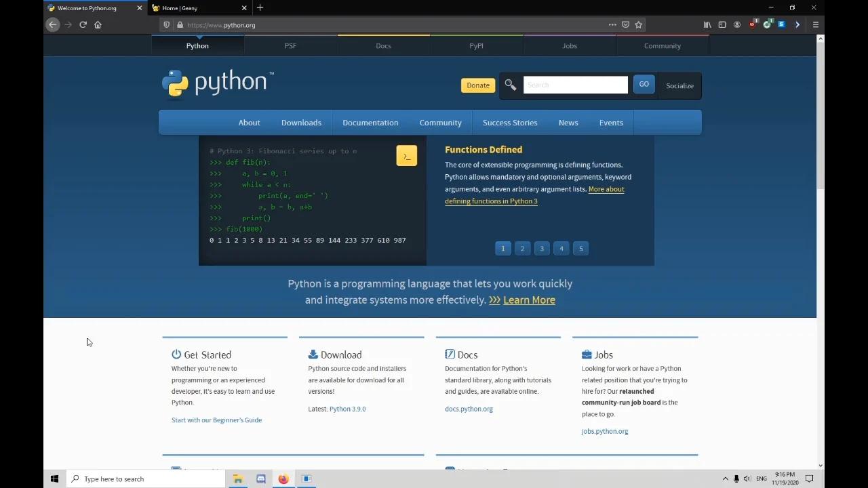Select slide 3 in the Functions Defined carousel
This screenshot has width=868, height=488.
(542, 248)
